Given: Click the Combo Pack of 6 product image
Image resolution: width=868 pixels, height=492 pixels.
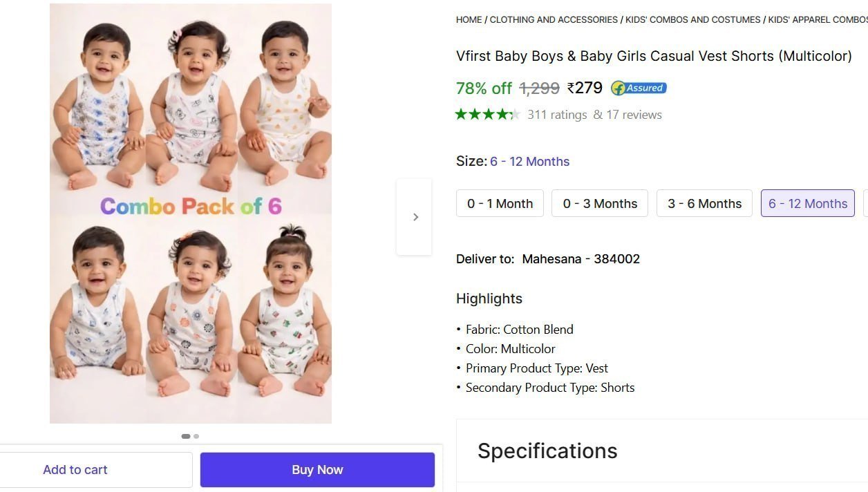Looking at the screenshot, I should tap(191, 214).
